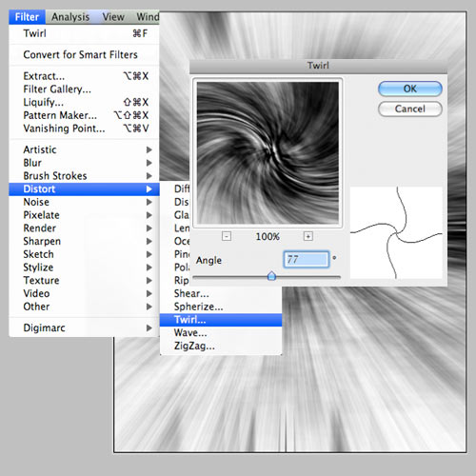Expand the Distort submenu

[84, 188]
